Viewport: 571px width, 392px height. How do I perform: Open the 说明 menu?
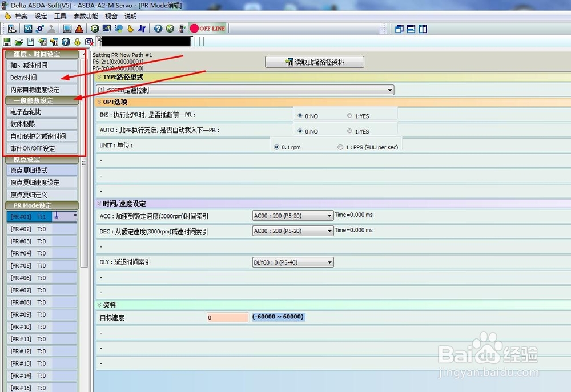coord(131,16)
